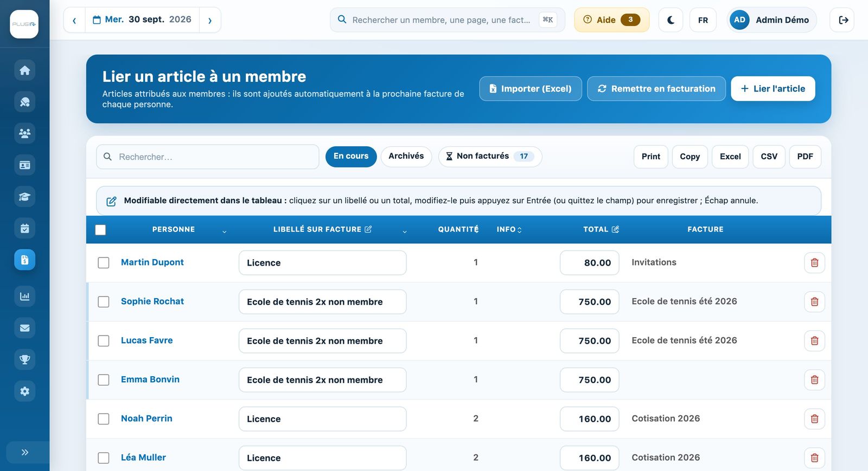Image resolution: width=868 pixels, height=471 pixels.
Task: Open the Libellé sur facture column chevron
Action: point(405,232)
